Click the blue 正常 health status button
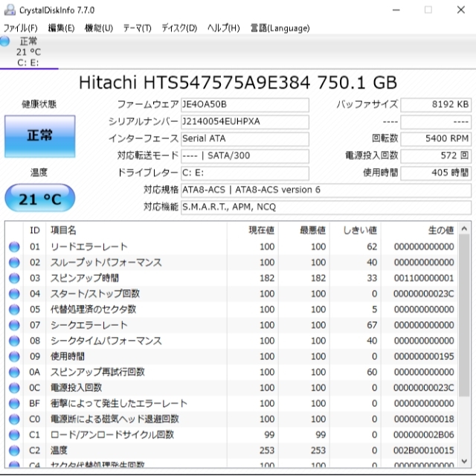Image resolution: width=476 pixels, height=476 pixels. click(x=39, y=136)
